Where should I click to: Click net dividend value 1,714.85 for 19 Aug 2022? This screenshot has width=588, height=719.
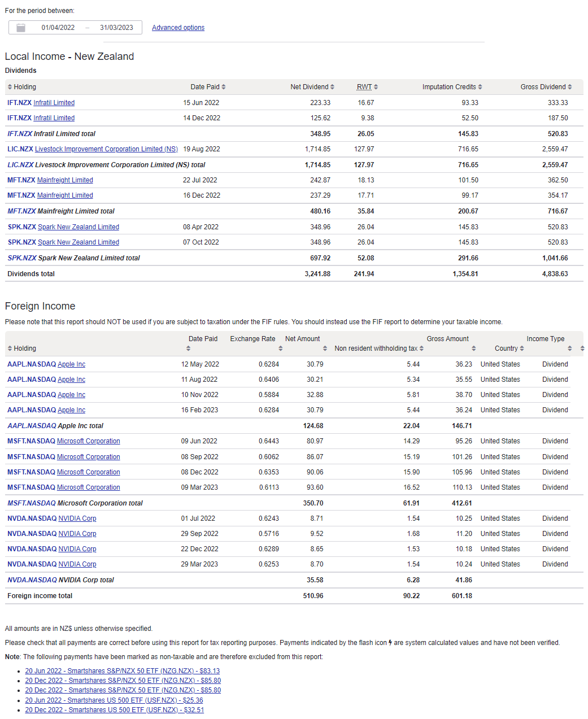(x=317, y=149)
